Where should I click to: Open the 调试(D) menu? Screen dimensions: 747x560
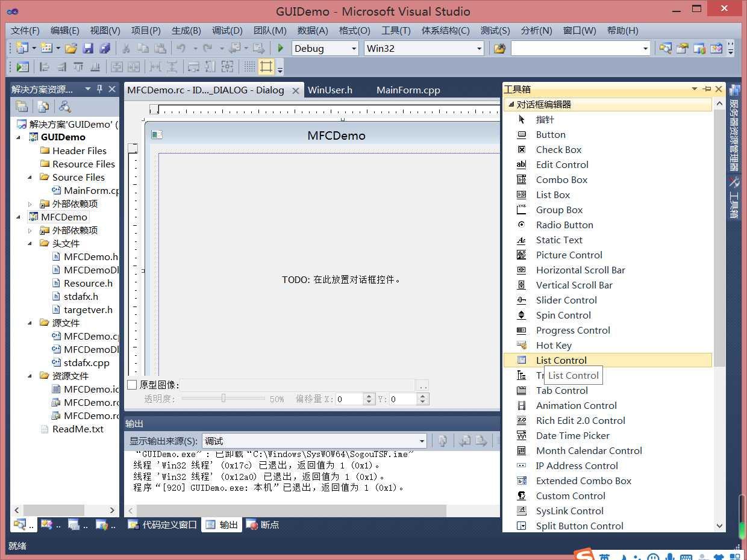point(227,31)
